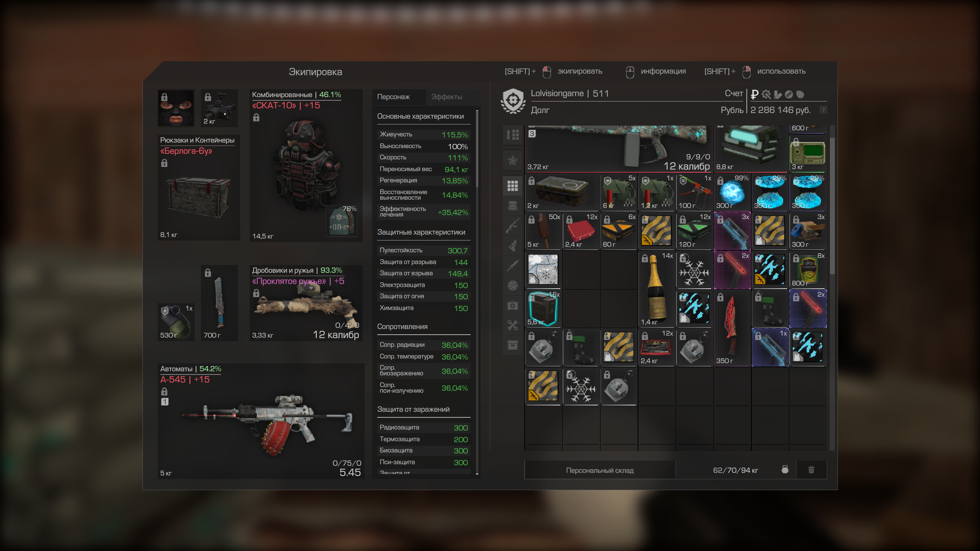The image size is (980, 551).
Task: Select the 12 калибр shotgun in storage
Action: (x=618, y=149)
